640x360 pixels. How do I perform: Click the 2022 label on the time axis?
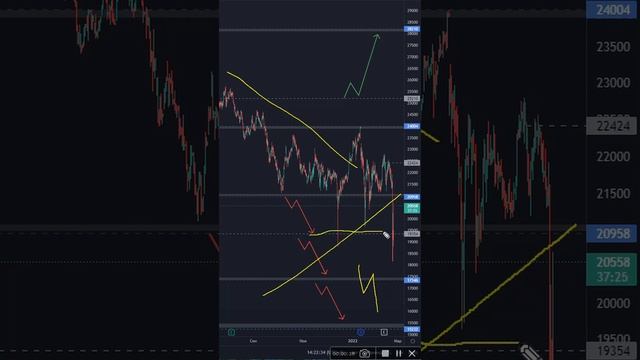(x=353, y=341)
